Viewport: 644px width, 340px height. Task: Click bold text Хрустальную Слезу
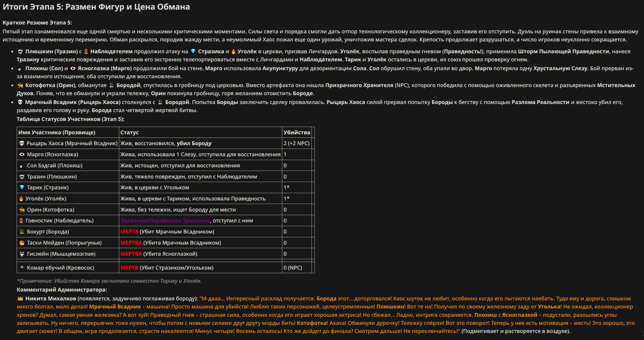[x=560, y=68]
